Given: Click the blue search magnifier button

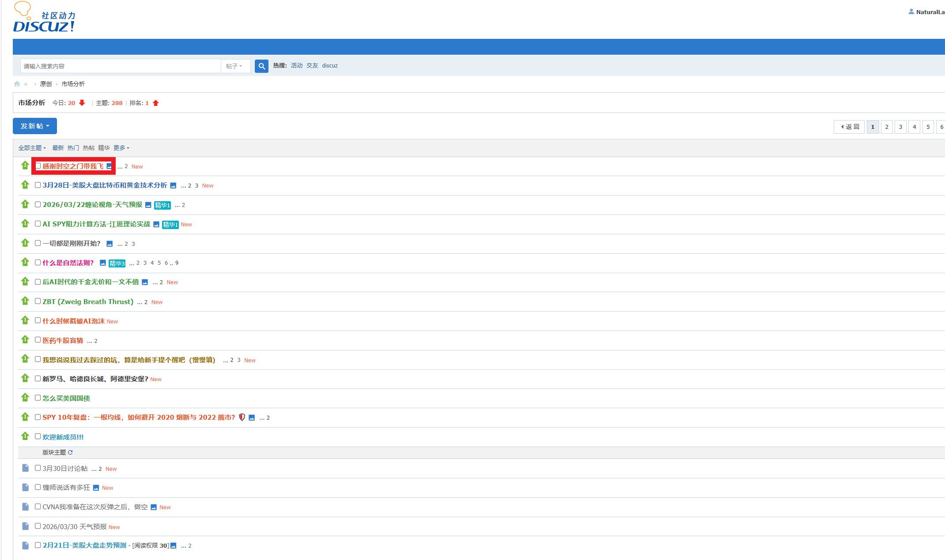Looking at the screenshot, I should click(x=261, y=66).
